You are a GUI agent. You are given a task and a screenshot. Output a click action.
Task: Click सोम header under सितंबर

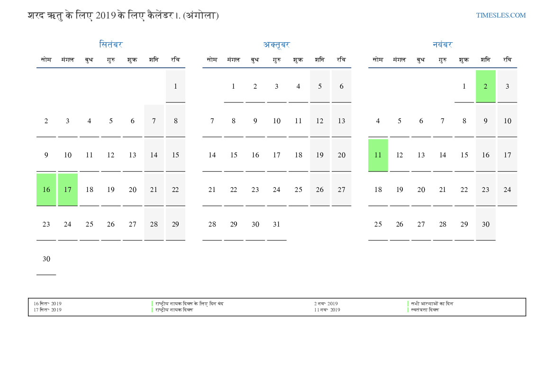(x=46, y=60)
